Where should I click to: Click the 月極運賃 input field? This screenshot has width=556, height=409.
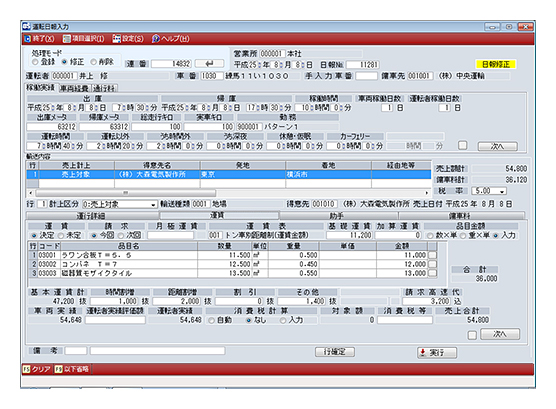[171, 235]
